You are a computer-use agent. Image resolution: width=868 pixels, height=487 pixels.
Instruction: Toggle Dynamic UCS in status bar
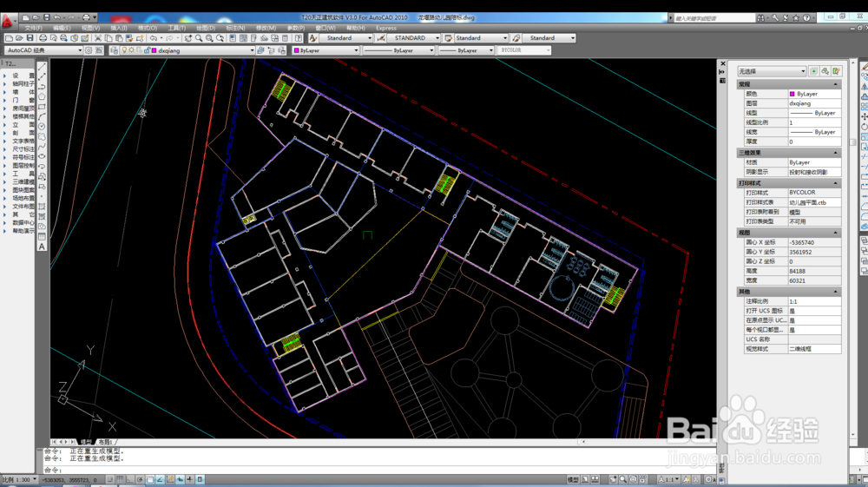[x=170, y=479]
